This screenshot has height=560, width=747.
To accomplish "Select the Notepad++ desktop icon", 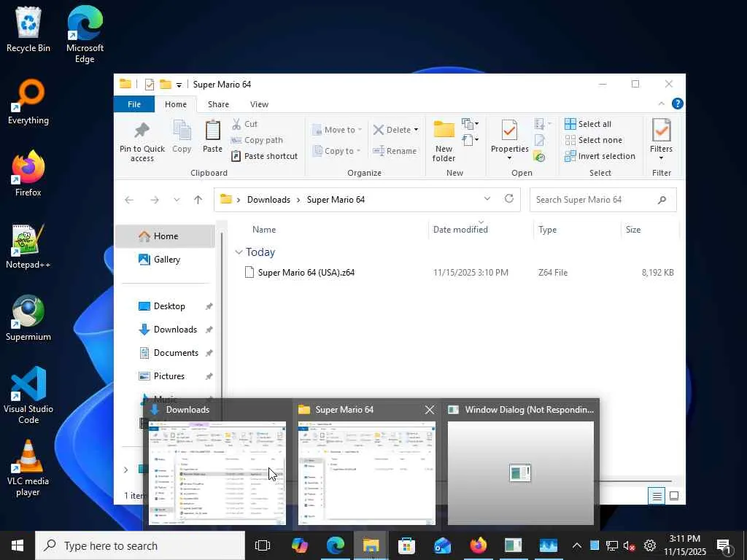I will pyautogui.click(x=28, y=246).
